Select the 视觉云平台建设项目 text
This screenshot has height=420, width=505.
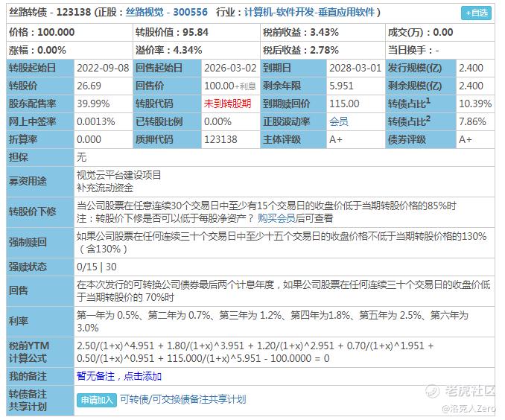tap(119, 175)
